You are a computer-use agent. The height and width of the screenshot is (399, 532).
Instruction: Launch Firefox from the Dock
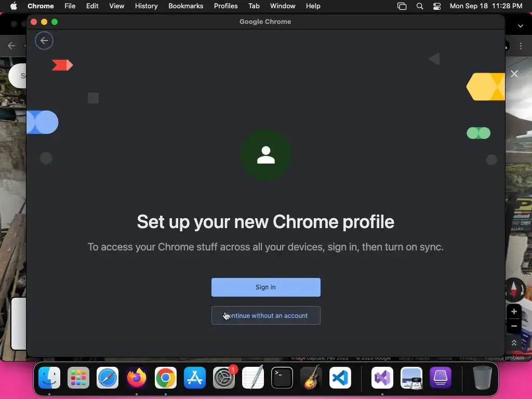(137, 378)
